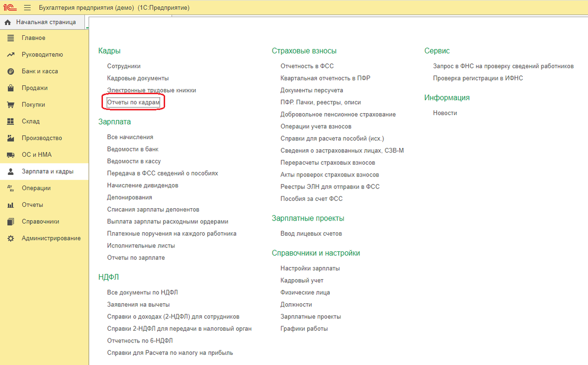This screenshot has width=588, height=365.
Task: Open Отчетность по 6-НДФЛ
Action: [x=140, y=341]
